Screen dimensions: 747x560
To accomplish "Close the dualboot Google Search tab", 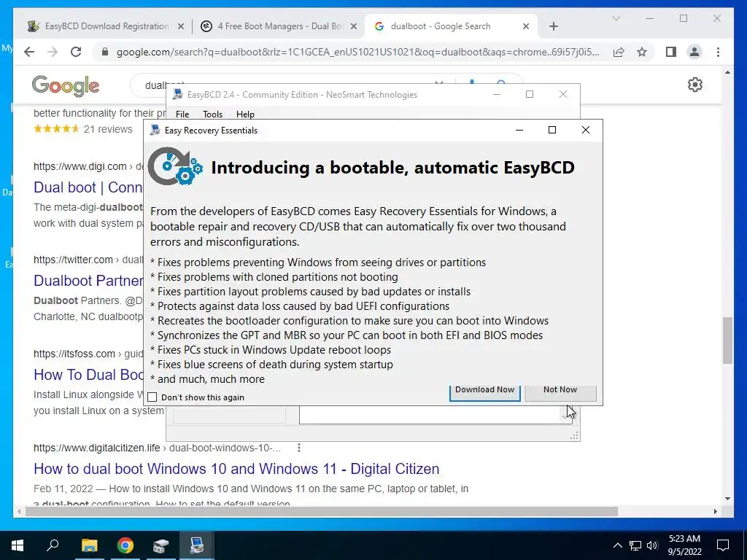I will coord(526,26).
